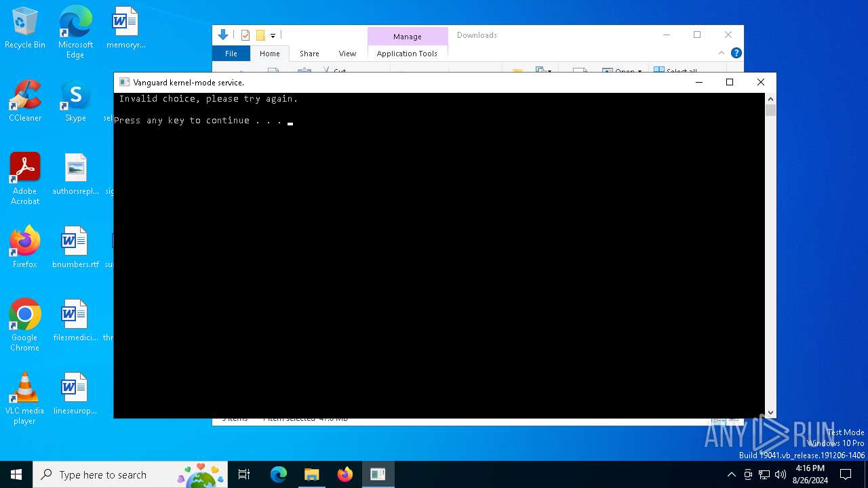Viewport: 868px width, 488px height.
Task: Click the console scrollbar up arrow
Action: point(770,98)
